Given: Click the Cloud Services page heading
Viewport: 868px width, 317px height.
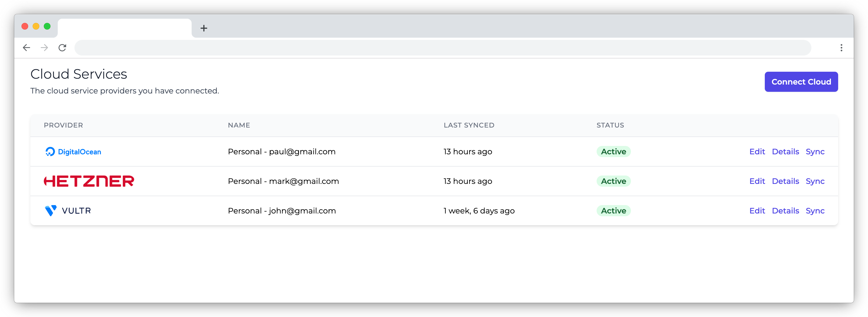Looking at the screenshot, I should tap(78, 74).
